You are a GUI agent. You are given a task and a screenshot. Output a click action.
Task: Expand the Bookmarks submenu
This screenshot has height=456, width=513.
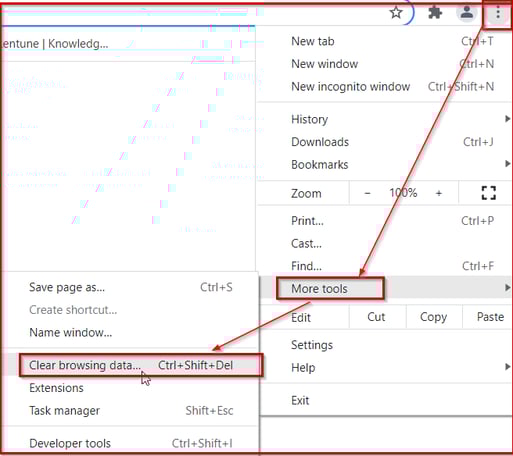(x=384, y=165)
